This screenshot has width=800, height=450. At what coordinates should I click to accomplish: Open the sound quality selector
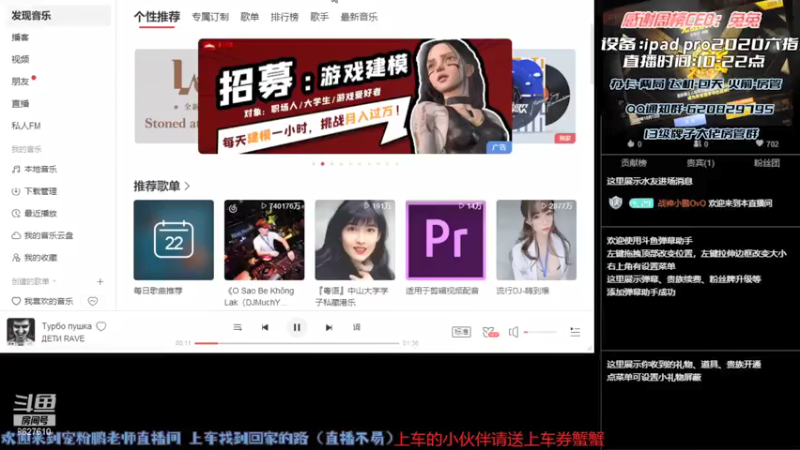(461, 332)
